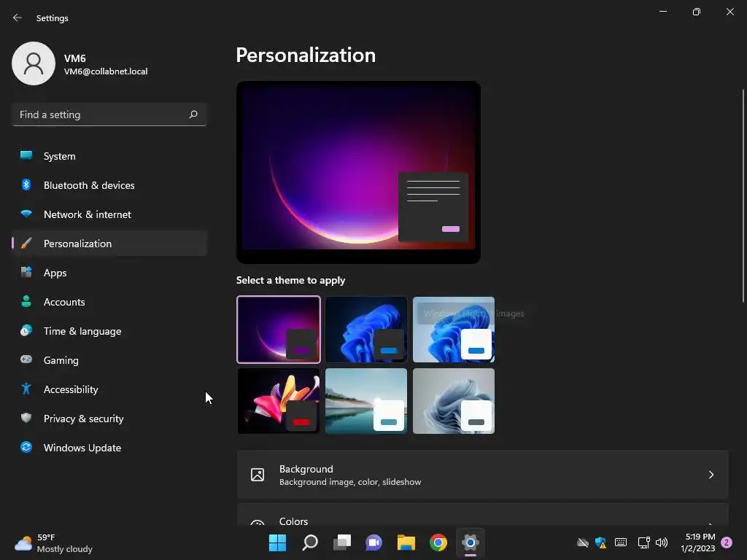This screenshot has width=747, height=560.
Task: Maximize or restore the Settings window
Action: (697, 12)
